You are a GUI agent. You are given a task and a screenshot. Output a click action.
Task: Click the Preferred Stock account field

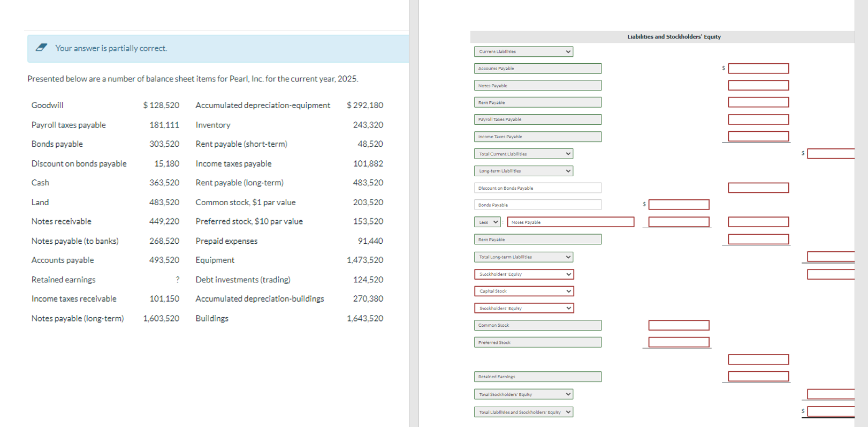pyautogui.click(x=538, y=342)
